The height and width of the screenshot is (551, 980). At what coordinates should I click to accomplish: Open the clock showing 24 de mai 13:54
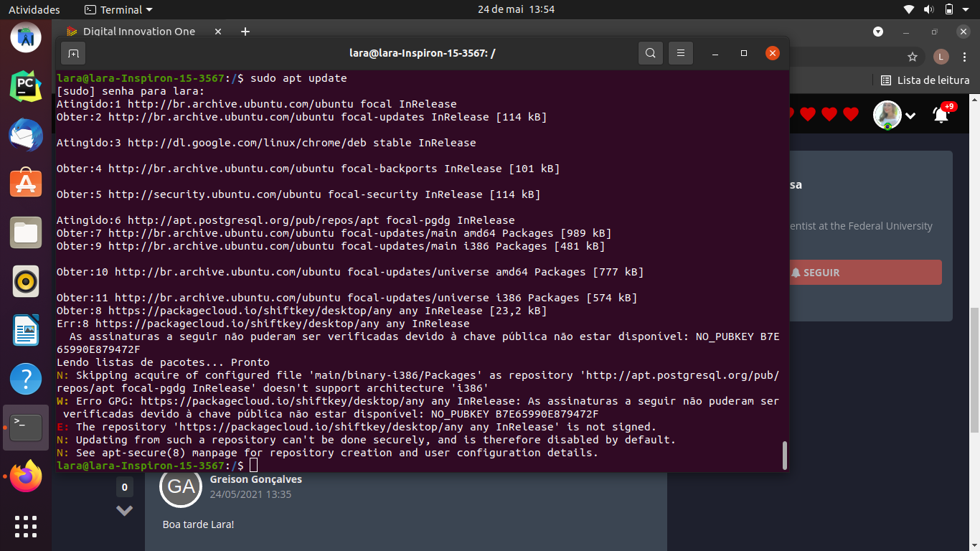click(x=516, y=9)
